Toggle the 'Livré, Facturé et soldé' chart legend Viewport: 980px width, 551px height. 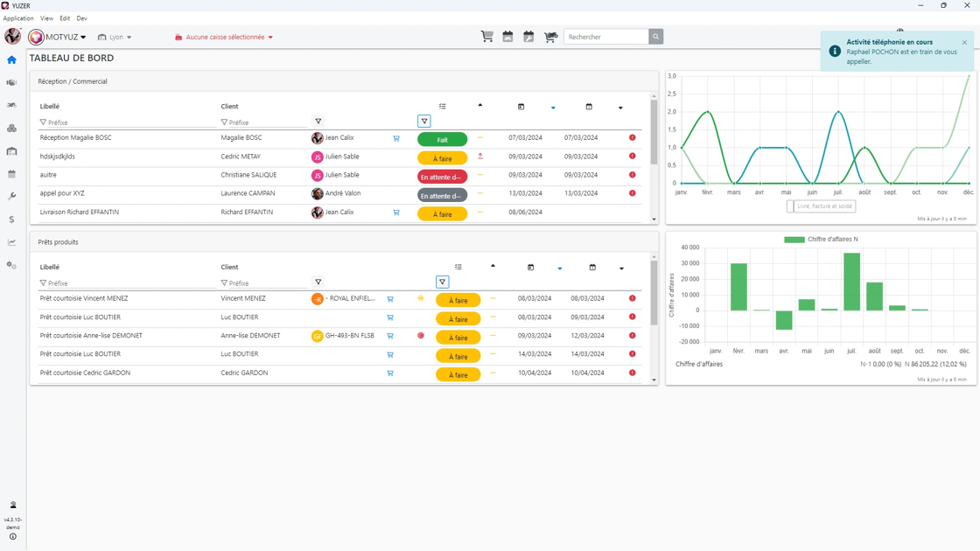pyautogui.click(x=821, y=206)
